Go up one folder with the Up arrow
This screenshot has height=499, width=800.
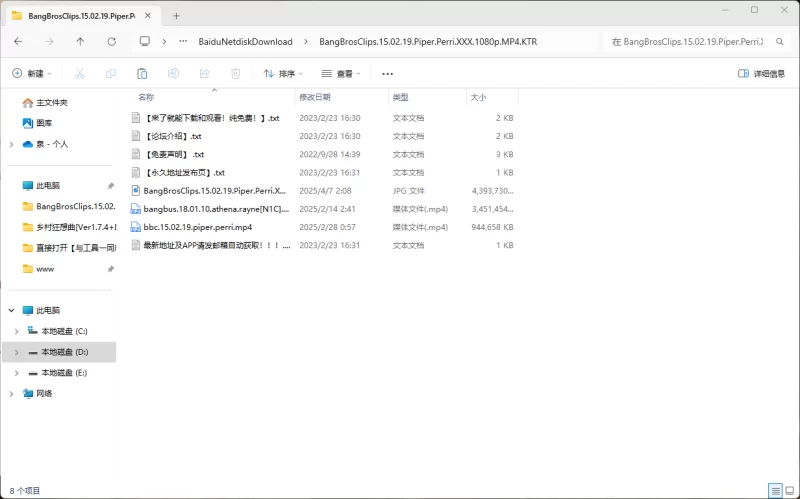coord(80,42)
